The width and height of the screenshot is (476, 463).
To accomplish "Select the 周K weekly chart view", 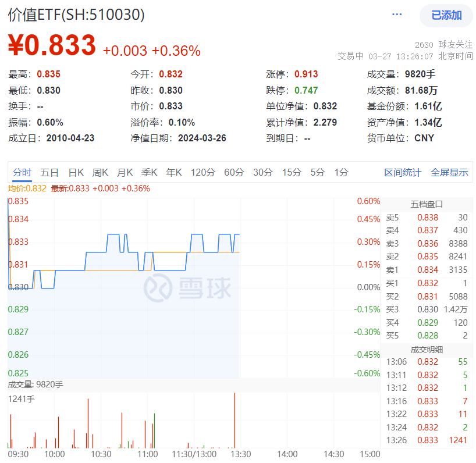I will [x=100, y=173].
